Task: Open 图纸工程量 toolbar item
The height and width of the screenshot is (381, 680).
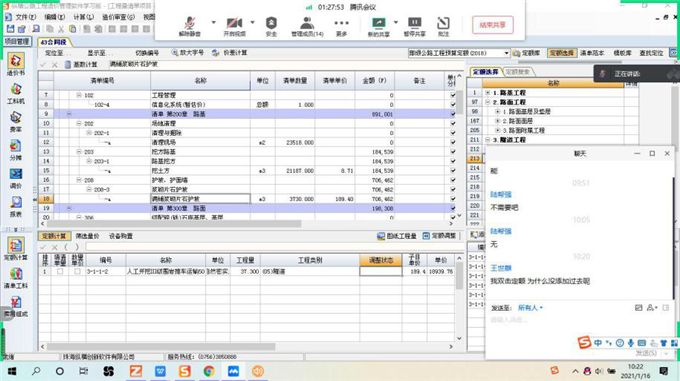Action: (x=397, y=236)
